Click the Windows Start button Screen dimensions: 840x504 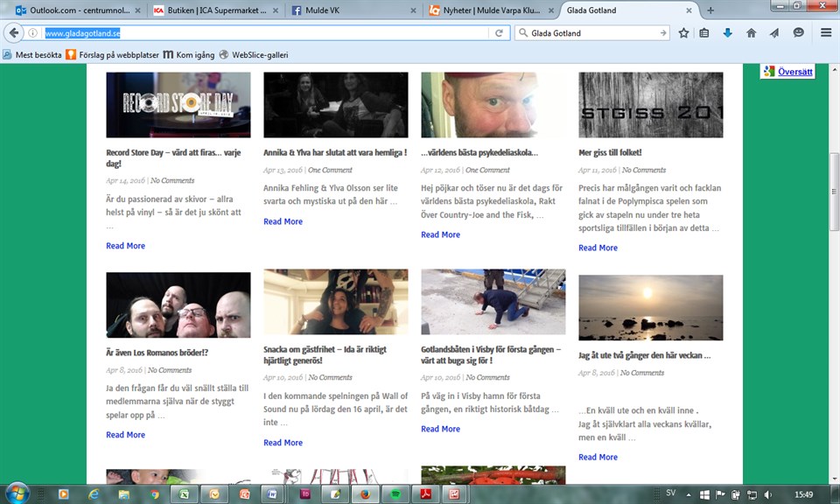(x=17, y=493)
